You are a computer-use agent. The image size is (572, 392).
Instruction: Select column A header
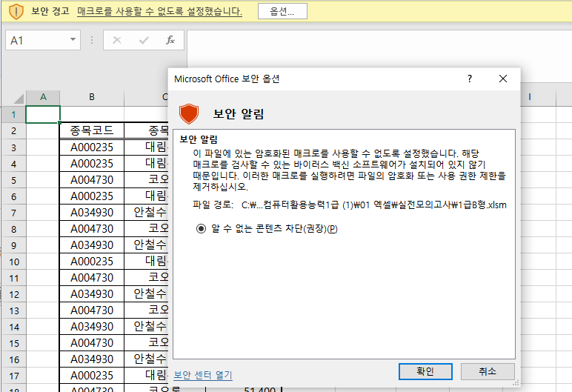point(43,98)
